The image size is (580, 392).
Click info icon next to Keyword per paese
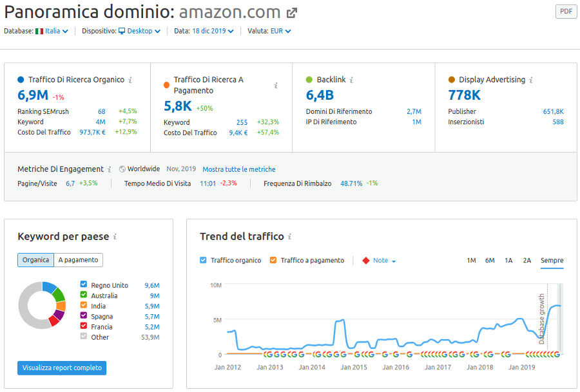tap(115, 236)
